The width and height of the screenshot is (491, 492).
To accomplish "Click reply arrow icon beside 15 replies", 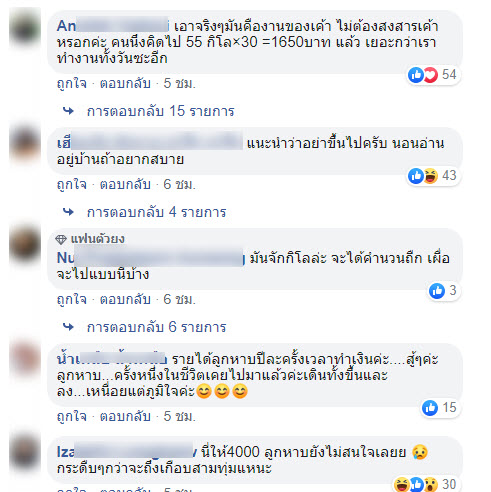I will pos(68,111).
